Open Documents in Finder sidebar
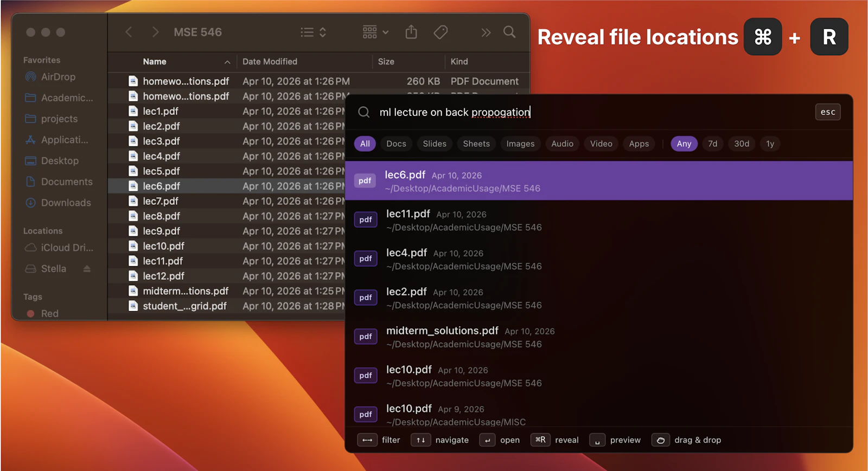 [59, 182]
